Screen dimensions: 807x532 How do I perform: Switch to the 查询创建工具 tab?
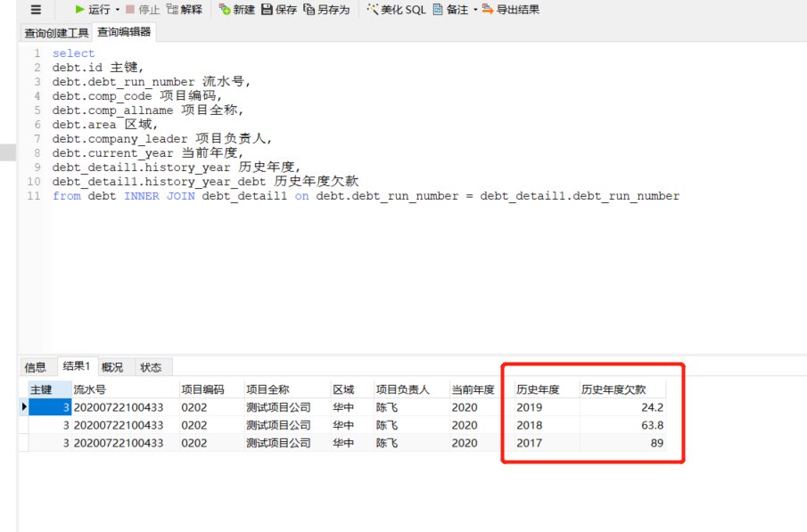click(56, 33)
